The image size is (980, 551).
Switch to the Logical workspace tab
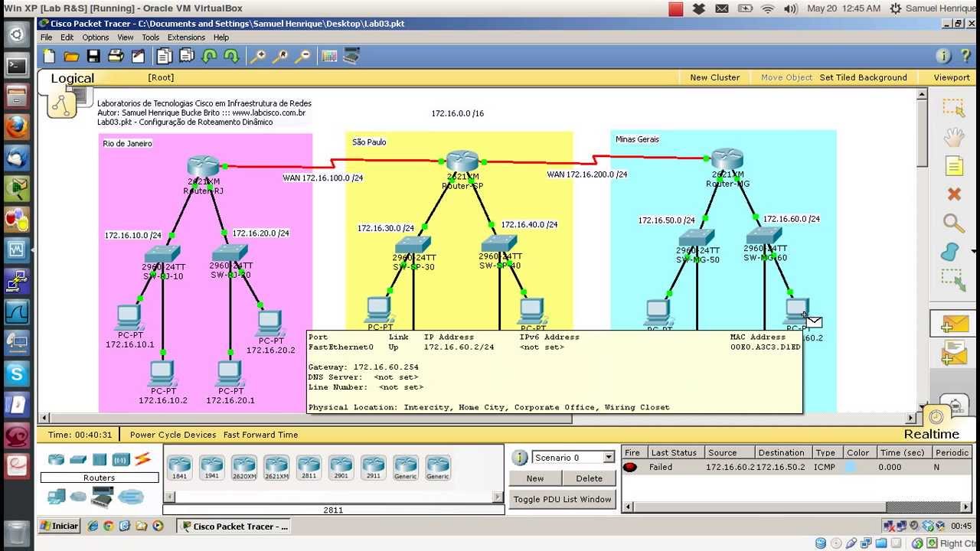pos(72,78)
